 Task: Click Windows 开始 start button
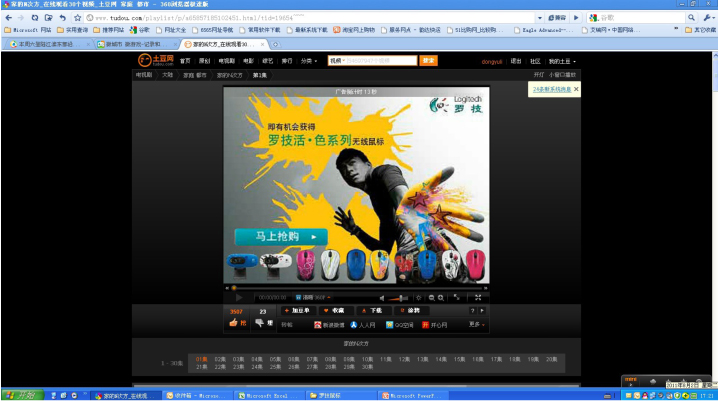(22, 395)
